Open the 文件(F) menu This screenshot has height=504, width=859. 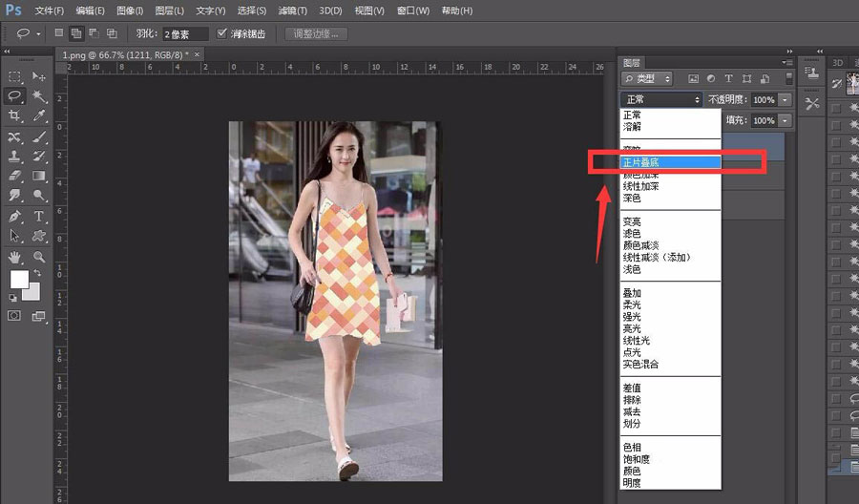click(x=50, y=10)
